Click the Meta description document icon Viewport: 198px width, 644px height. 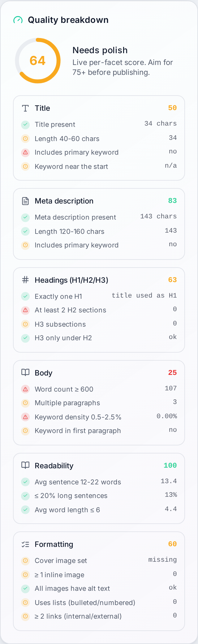tap(25, 201)
